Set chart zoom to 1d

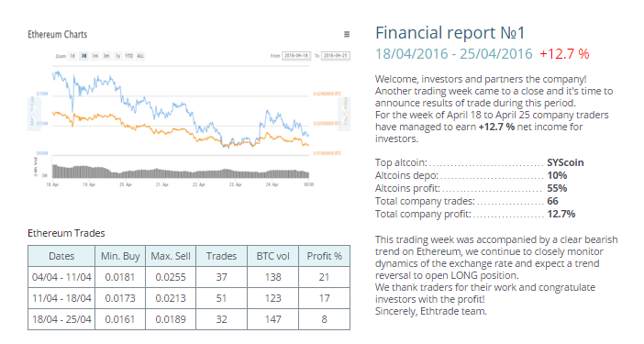(x=72, y=56)
